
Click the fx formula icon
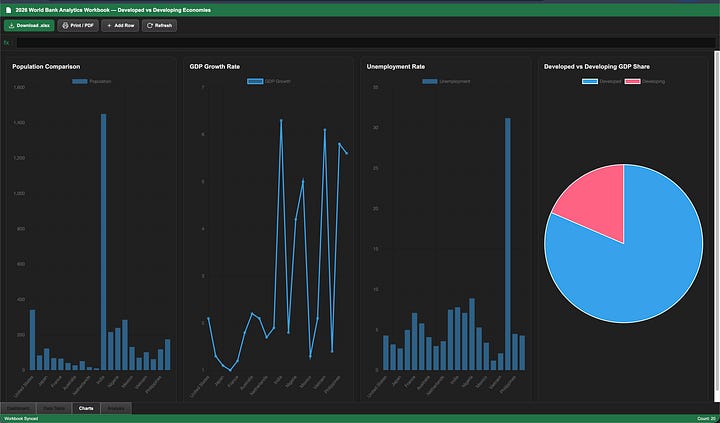(x=6, y=43)
